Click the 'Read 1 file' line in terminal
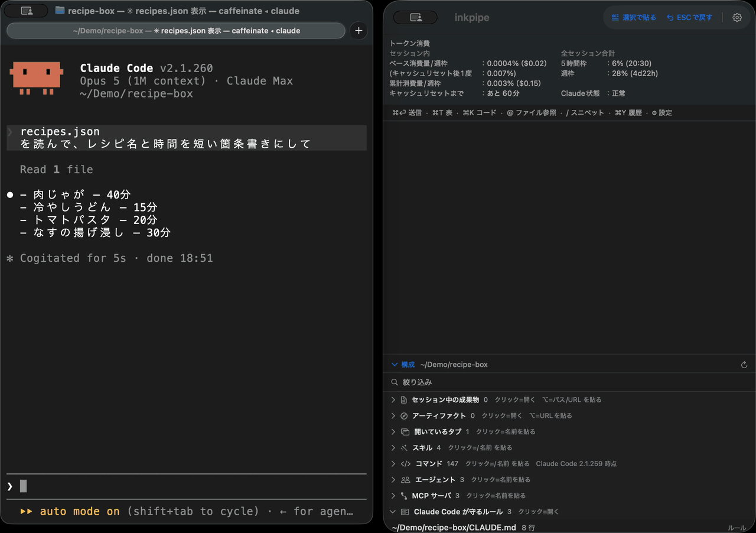Screen dimensions: 756x533 (57, 170)
